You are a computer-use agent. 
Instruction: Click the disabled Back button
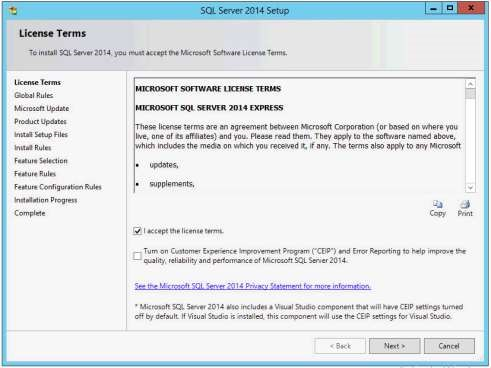point(340,346)
